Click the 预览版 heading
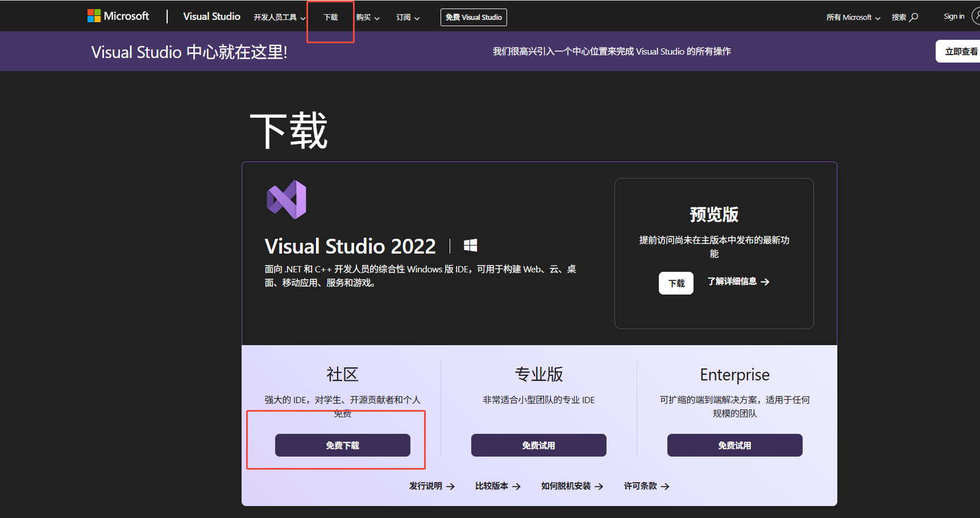 714,214
